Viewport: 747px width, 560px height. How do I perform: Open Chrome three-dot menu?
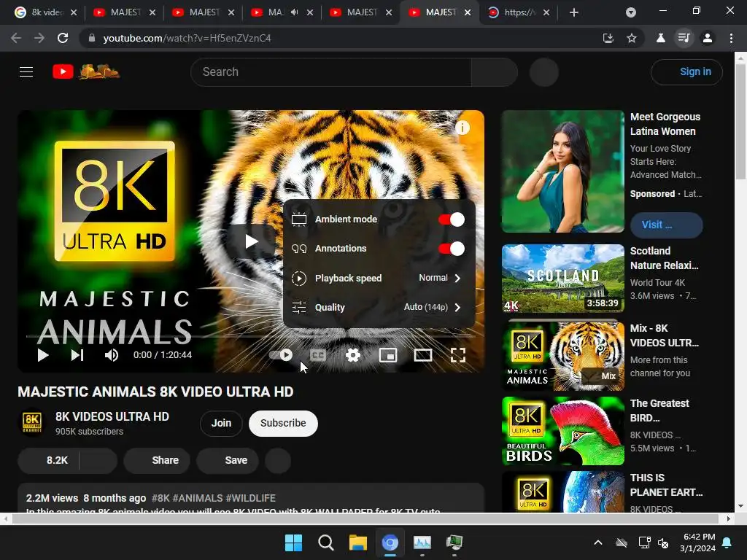[731, 38]
